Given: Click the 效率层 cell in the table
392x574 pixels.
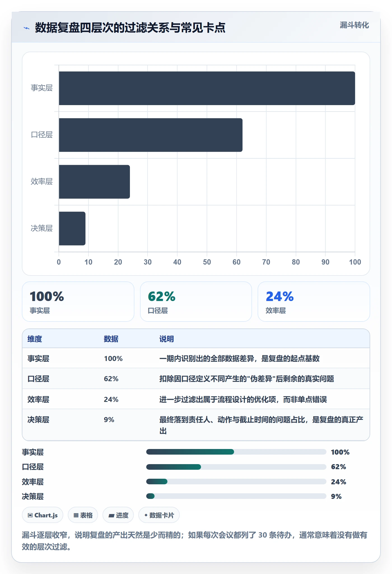Looking at the screenshot, I should (38, 399).
